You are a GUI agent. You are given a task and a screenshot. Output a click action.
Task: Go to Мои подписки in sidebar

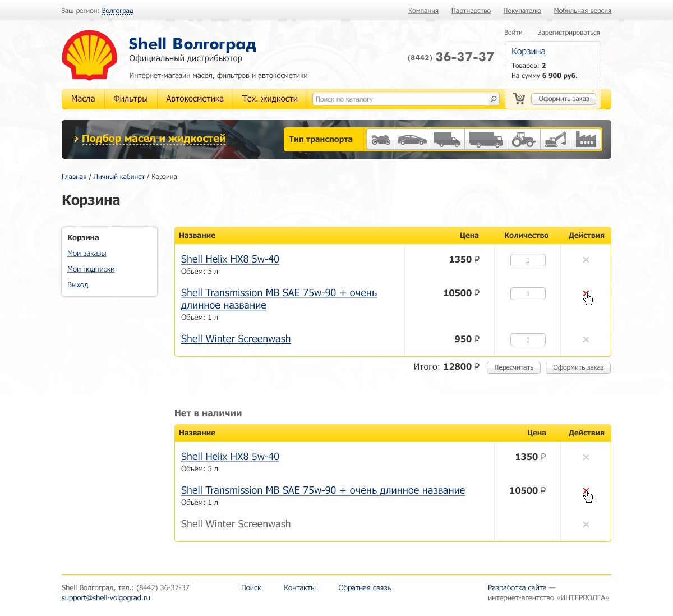(91, 269)
